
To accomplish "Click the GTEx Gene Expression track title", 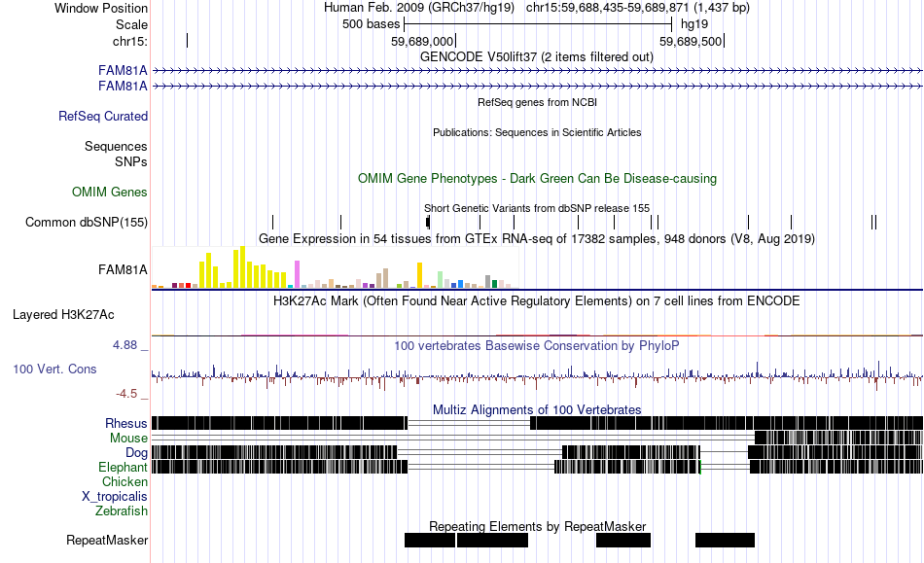I will coord(537,238).
